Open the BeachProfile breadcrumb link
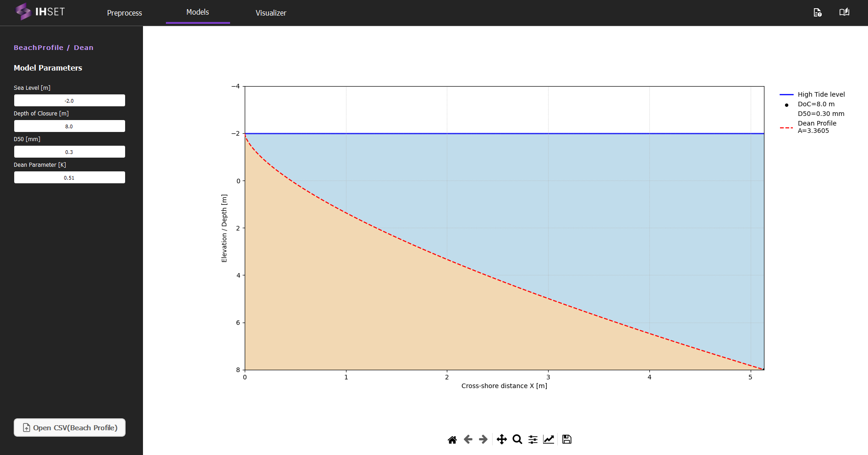 [x=38, y=47]
